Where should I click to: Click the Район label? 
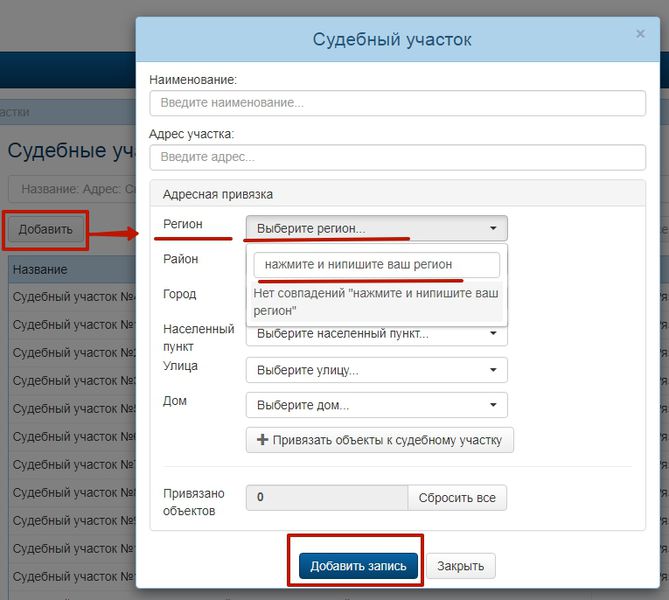point(180,259)
